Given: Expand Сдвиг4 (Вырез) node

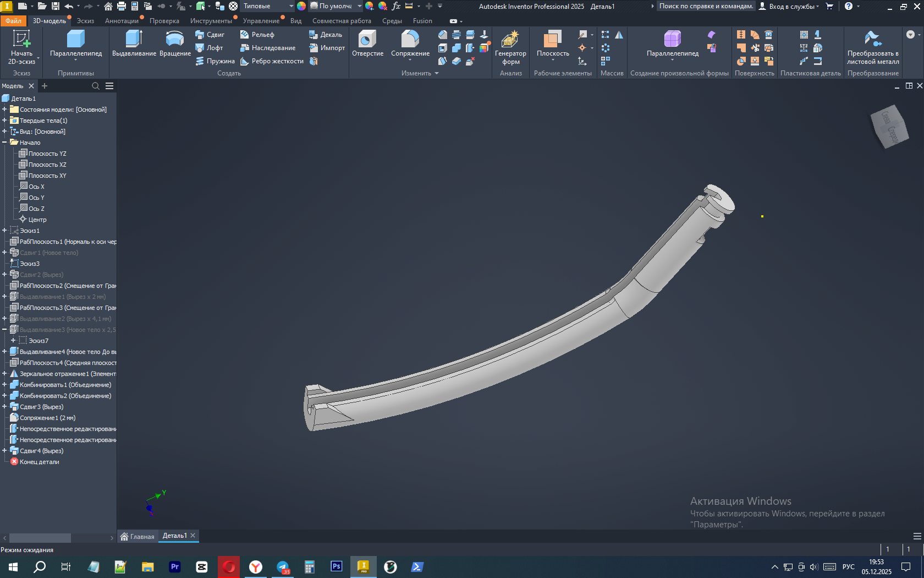Looking at the screenshot, I should tap(4, 451).
